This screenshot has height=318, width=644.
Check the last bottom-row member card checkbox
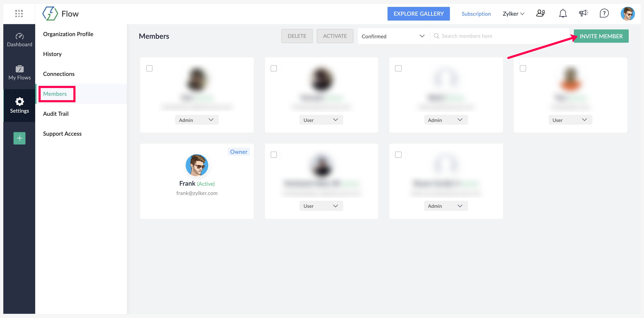pos(398,155)
